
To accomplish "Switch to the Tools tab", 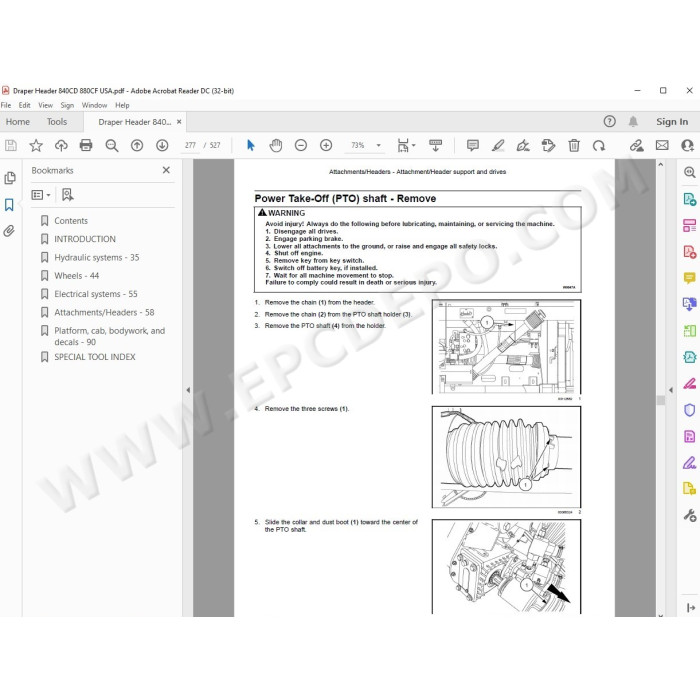I will click(x=57, y=121).
